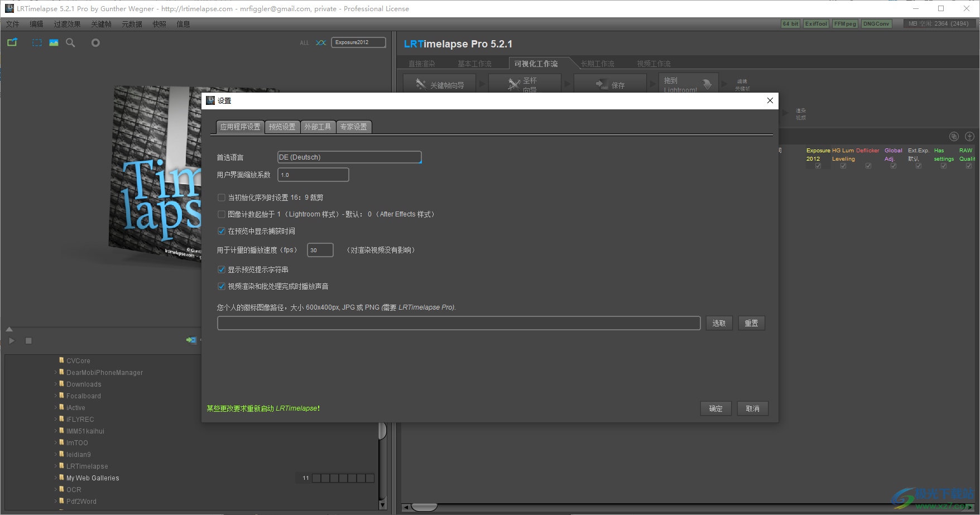Click the playback speed fps input field

320,250
